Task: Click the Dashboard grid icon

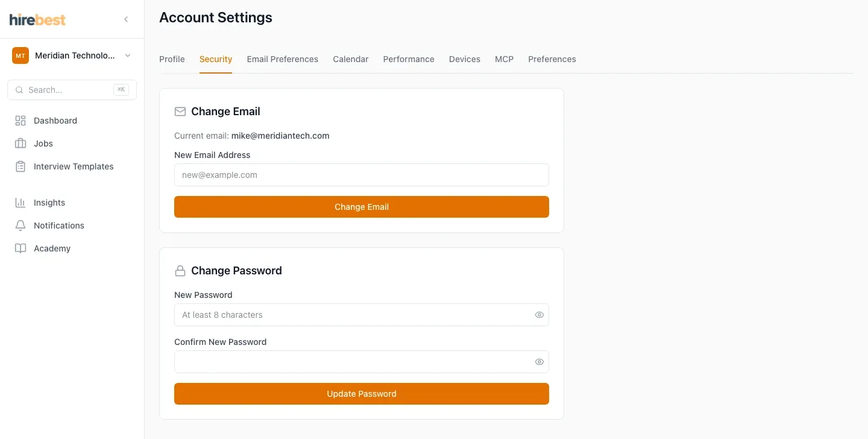Action: (20, 121)
